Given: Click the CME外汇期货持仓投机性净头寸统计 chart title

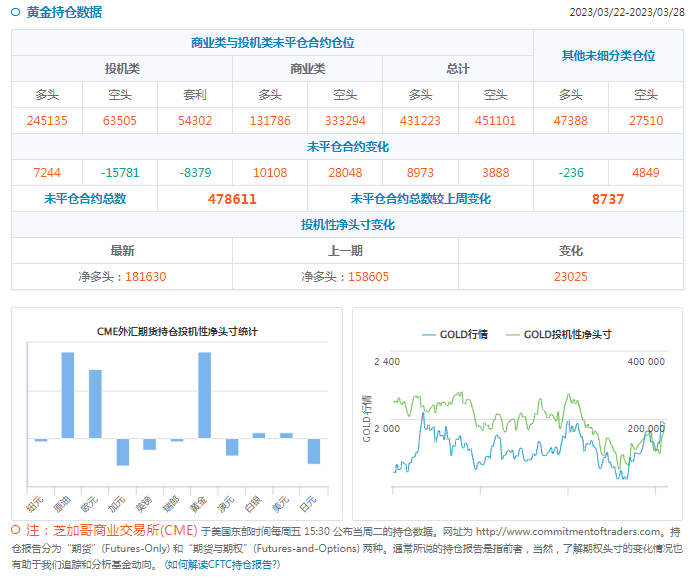Looking at the screenshot, I should [x=177, y=332].
